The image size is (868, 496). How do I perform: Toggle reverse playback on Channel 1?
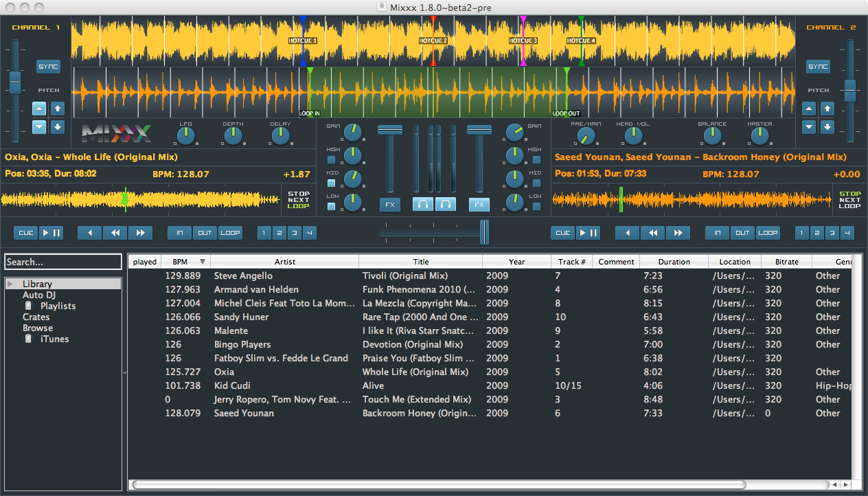[89, 233]
